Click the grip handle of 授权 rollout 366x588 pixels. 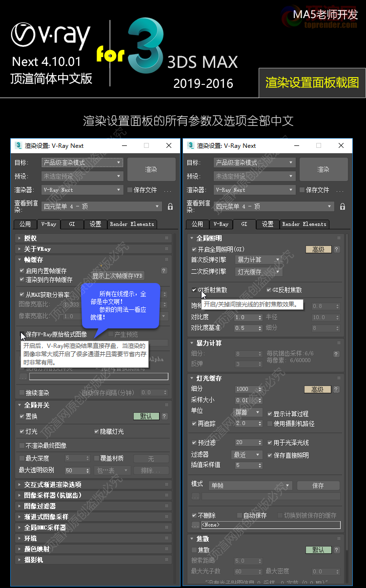click(x=166, y=238)
